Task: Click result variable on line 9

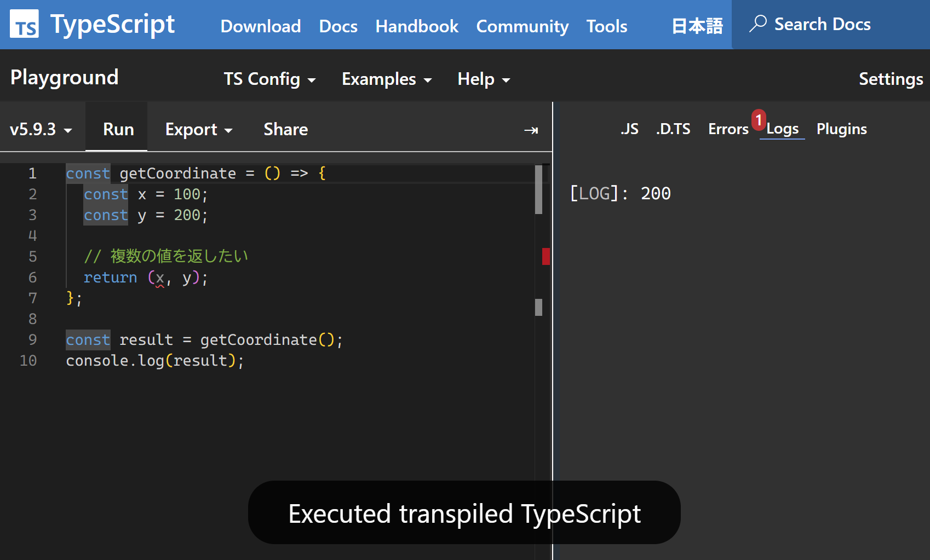Action: (x=146, y=340)
